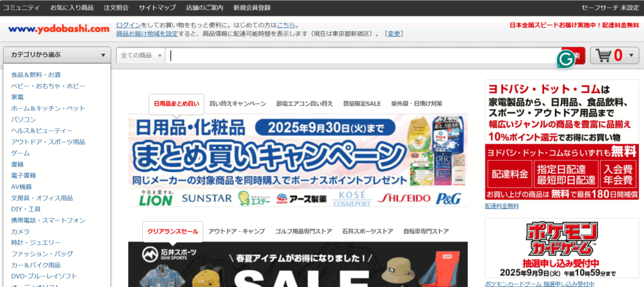Open 新規会員登録 in top navigation
This screenshot has width=644, height=287.
click(x=252, y=8)
